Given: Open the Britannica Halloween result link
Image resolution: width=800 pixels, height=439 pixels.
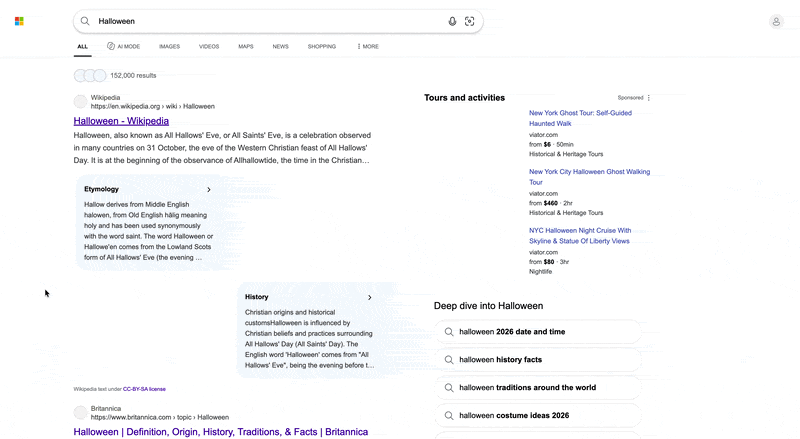Looking at the screenshot, I should coord(220,432).
